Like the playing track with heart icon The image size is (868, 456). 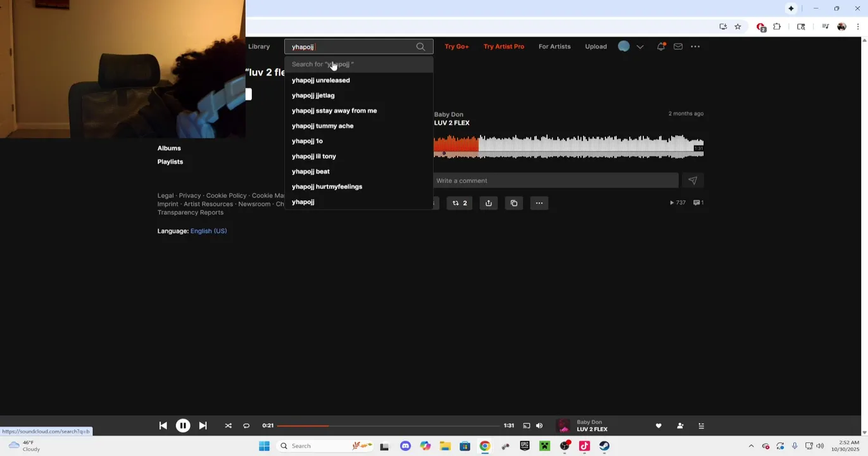point(658,426)
